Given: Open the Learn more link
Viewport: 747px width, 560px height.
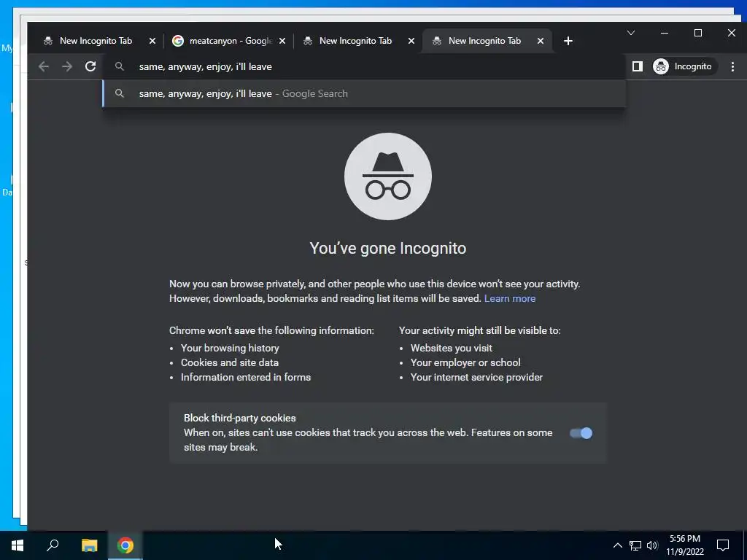Looking at the screenshot, I should 510,298.
